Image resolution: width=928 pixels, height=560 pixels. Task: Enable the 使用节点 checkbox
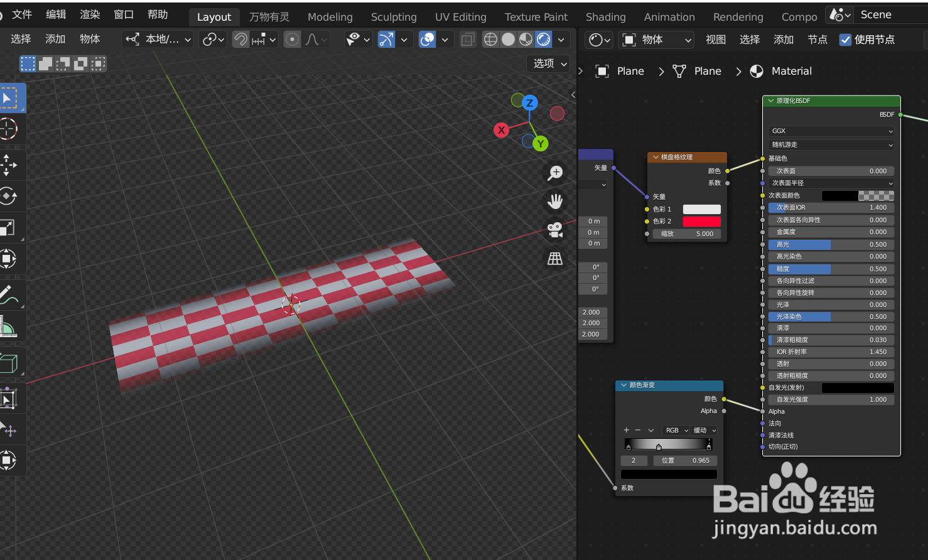pos(846,40)
